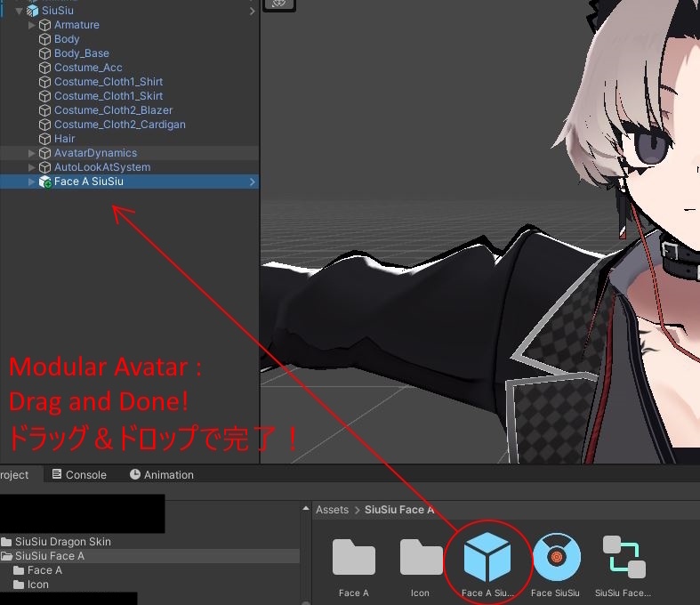The height and width of the screenshot is (605, 700).
Task: Click the SiuSiu Dragon Skin folder icon
Action: [x=6, y=542]
